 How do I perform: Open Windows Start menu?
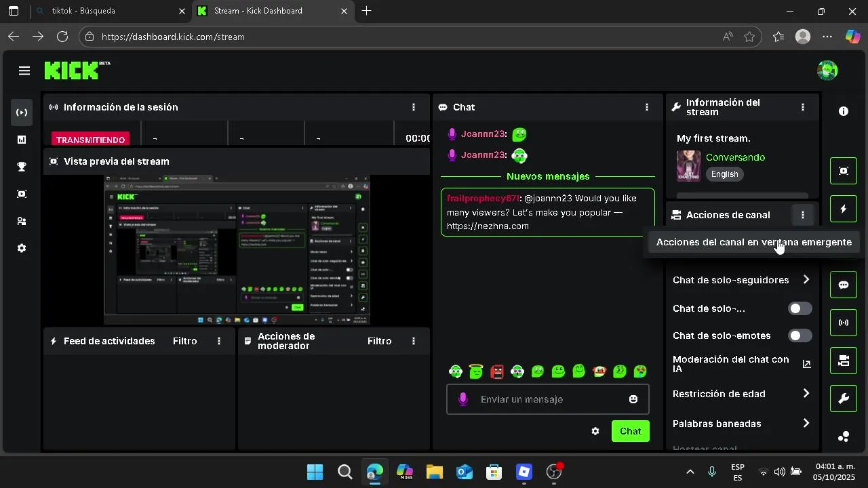(315, 472)
